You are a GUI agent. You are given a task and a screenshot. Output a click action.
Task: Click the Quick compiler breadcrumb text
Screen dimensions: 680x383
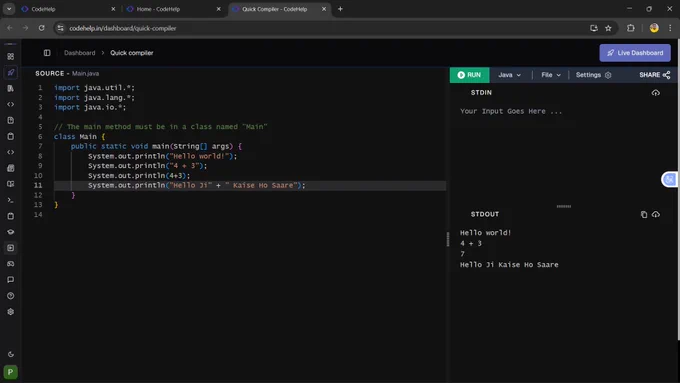tap(131, 53)
